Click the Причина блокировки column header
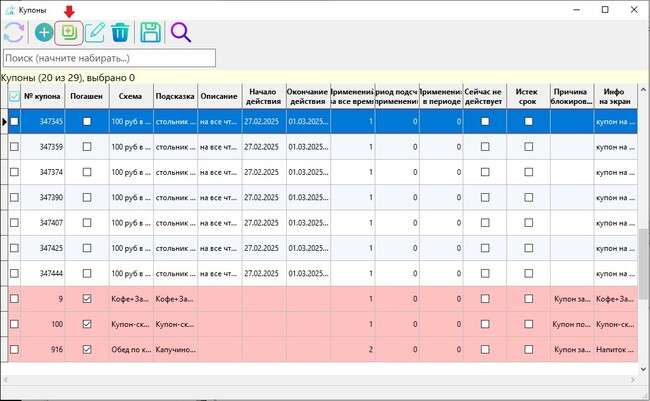The image size is (650, 401). tap(570, 96)
